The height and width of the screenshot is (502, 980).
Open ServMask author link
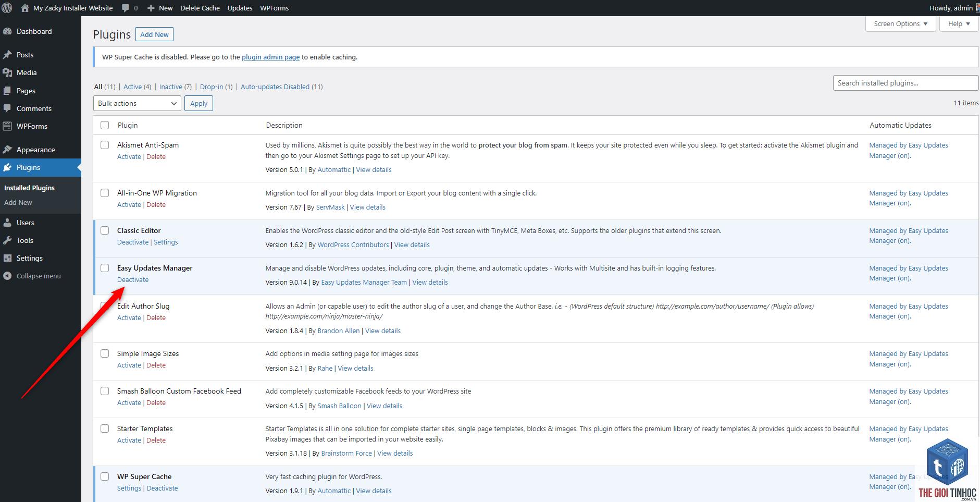330,207
